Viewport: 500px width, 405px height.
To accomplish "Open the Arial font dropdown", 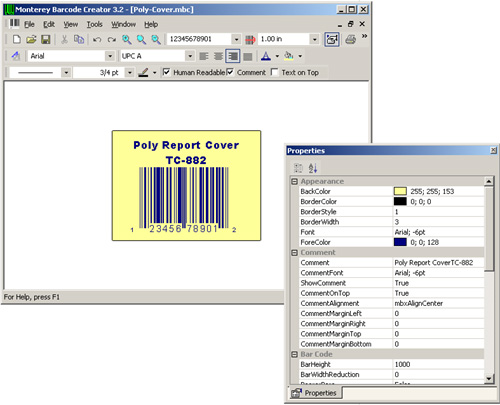I will pyautogui.click(x=110, y=56).
